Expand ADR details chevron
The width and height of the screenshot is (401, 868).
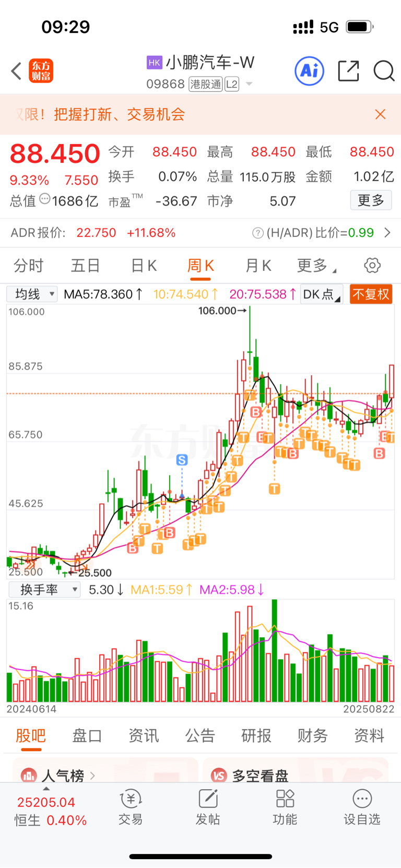coord(387,233)
